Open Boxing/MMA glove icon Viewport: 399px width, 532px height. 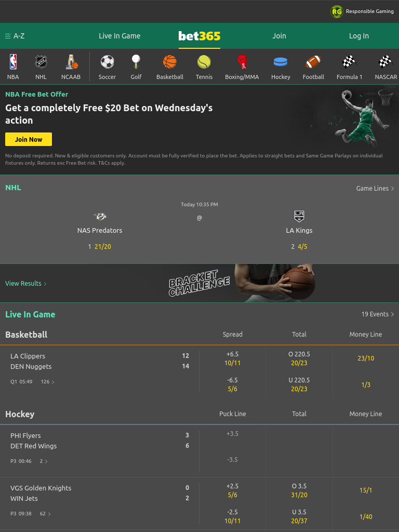[242, 62]
